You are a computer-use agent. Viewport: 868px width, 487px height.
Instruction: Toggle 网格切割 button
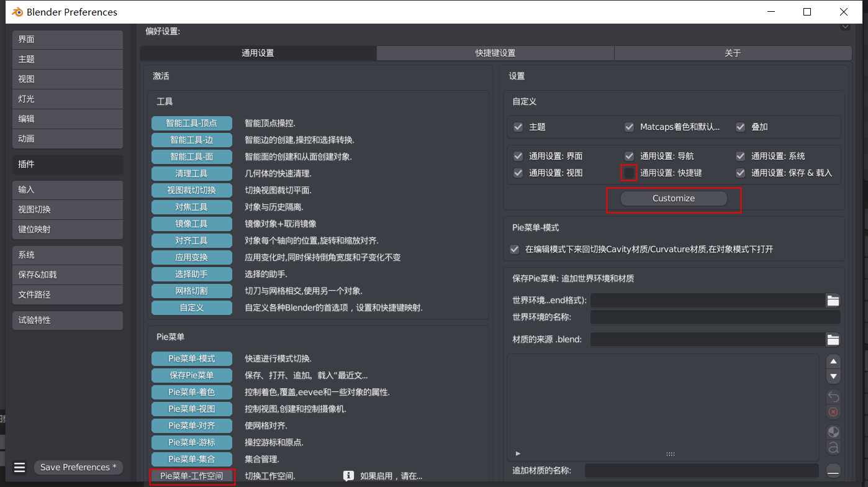[x=192, y=291]
